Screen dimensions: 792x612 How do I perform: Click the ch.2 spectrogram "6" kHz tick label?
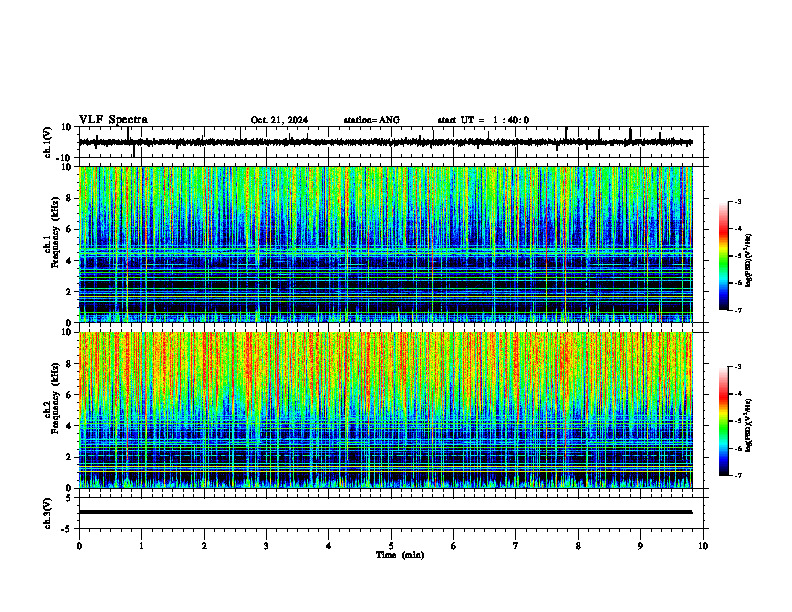(x=69, y=395)
